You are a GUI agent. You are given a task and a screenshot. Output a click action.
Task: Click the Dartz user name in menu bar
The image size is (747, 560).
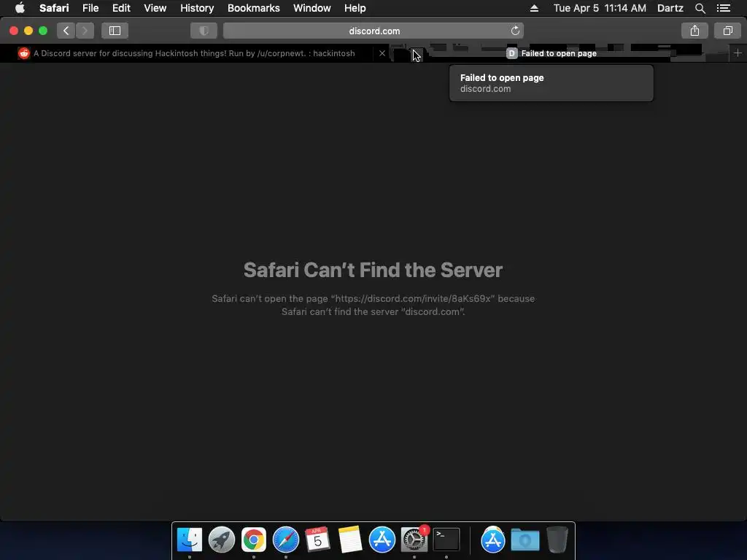click(670, 8)
